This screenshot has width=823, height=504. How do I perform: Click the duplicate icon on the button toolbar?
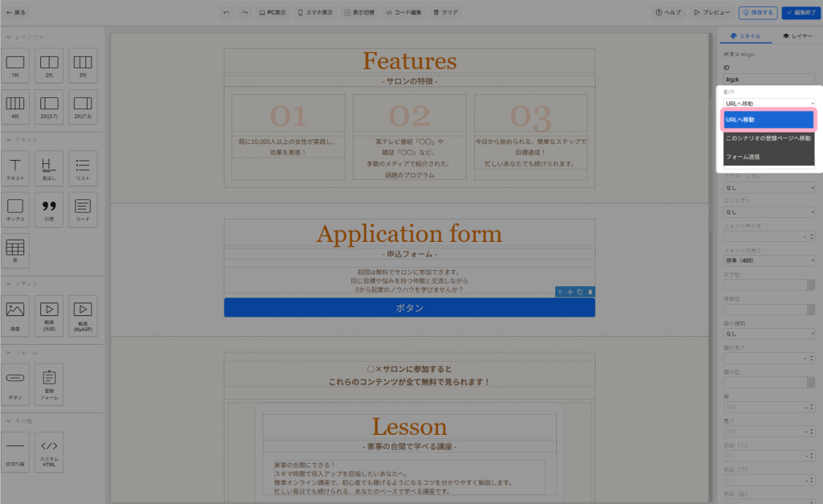click(x=580, y=292)
